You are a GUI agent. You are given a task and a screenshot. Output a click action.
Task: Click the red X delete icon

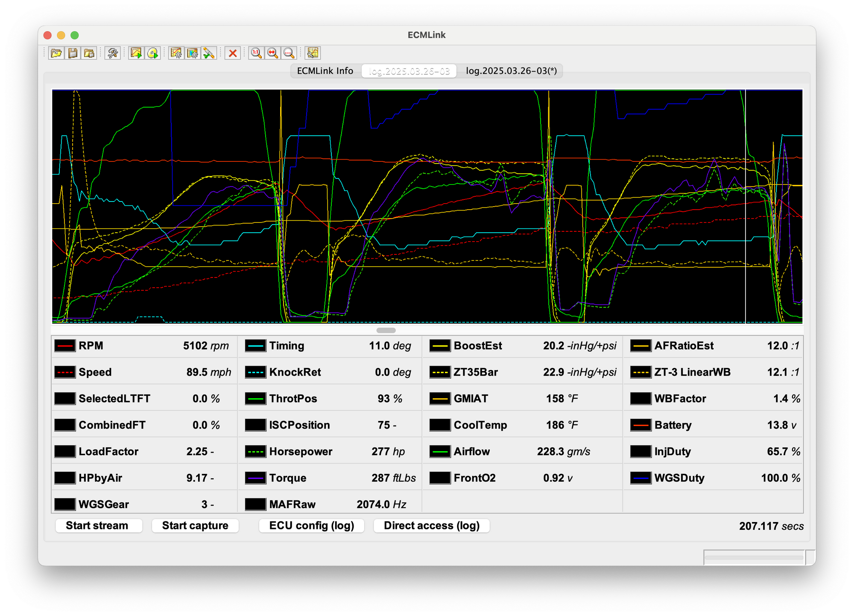point(233,53)
